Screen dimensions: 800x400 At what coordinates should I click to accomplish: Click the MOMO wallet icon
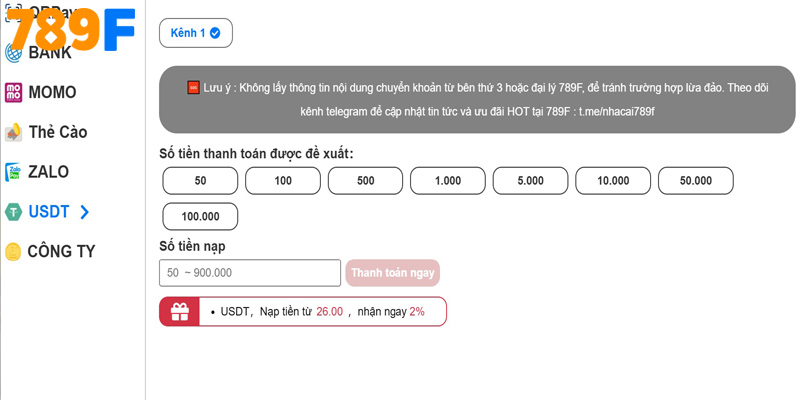point(14,92)
